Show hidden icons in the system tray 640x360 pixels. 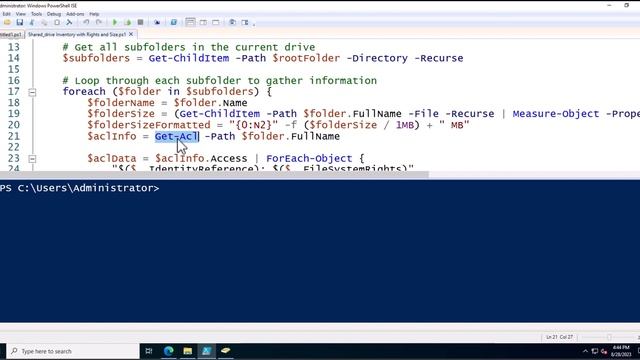point(585,351)
